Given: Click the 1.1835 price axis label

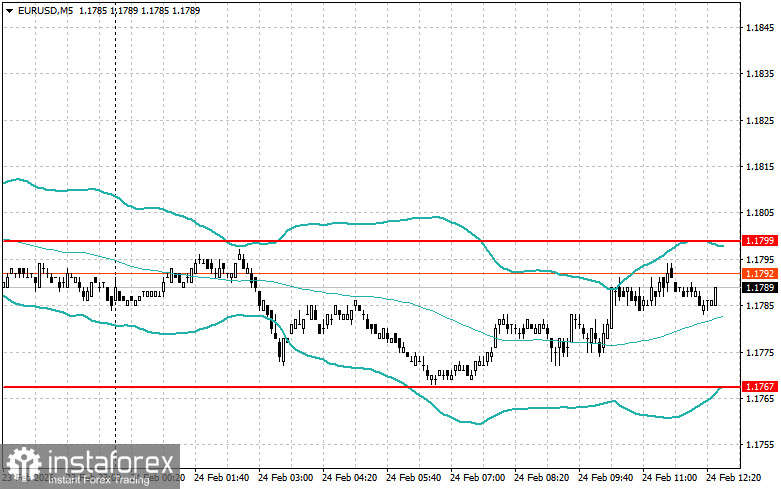Looking at the screenshot, I should click(x=760, y=74).
